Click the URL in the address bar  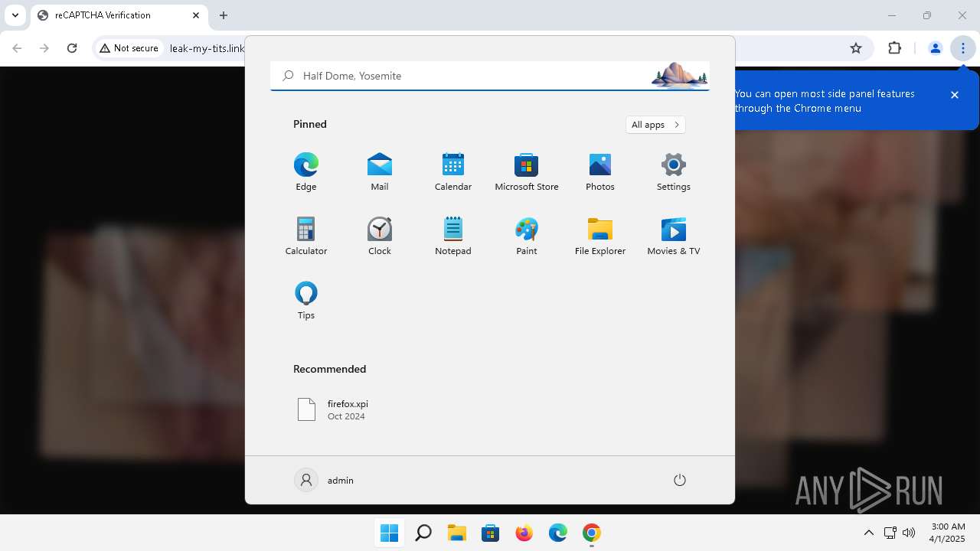pos(207,48)
